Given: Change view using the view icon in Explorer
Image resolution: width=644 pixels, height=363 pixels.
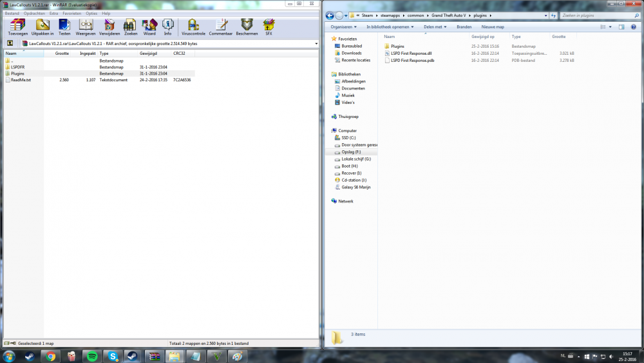Looking at the screenshot, I should coord(603,26).
